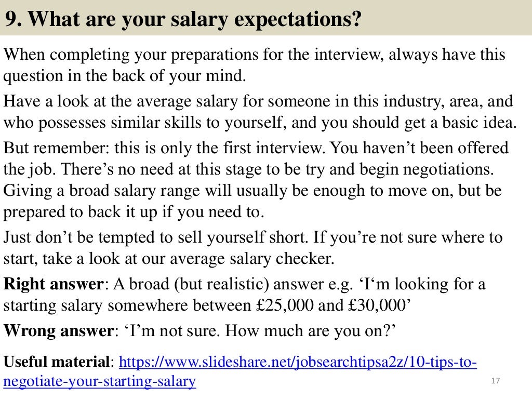Click slide number 17 at bottom right

point(495,381)
